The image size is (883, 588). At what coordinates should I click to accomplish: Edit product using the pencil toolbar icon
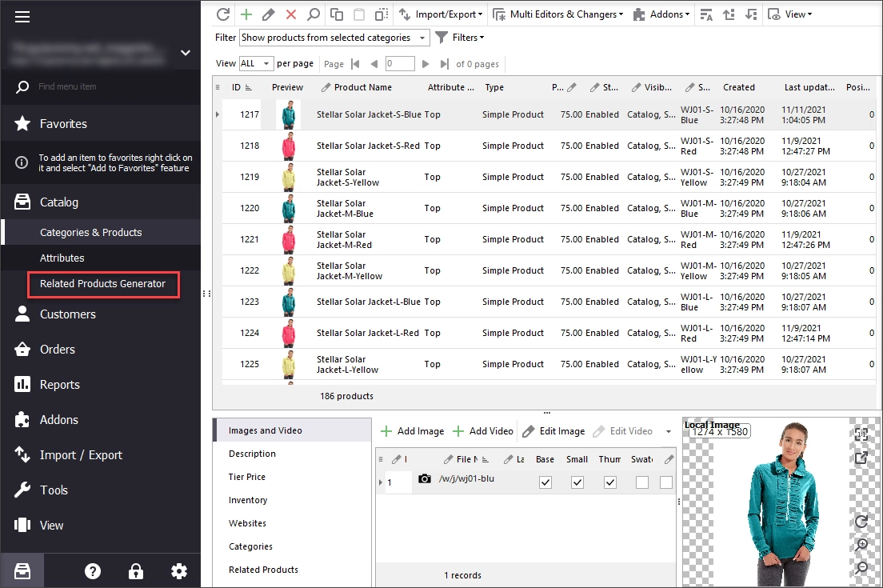(269, 14)
